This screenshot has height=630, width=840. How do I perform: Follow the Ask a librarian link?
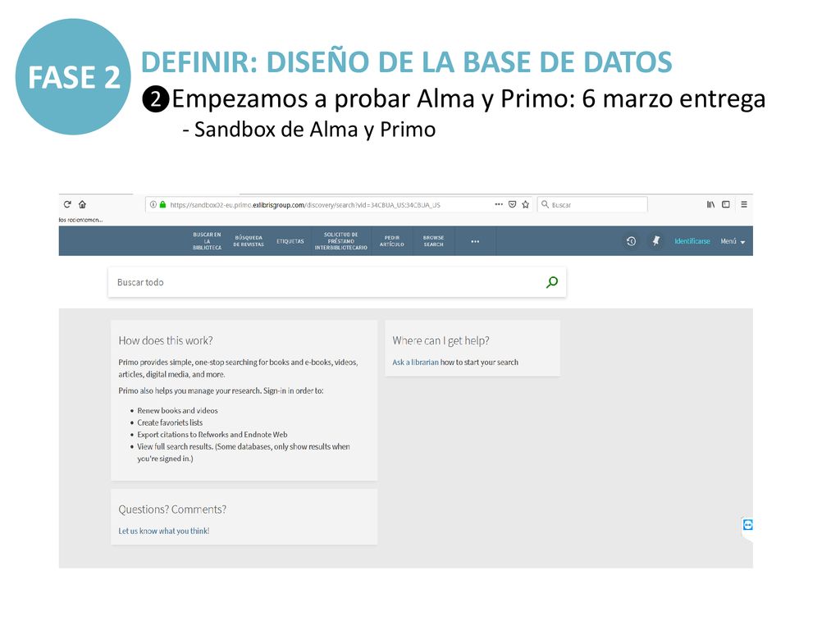pos(415,362)
